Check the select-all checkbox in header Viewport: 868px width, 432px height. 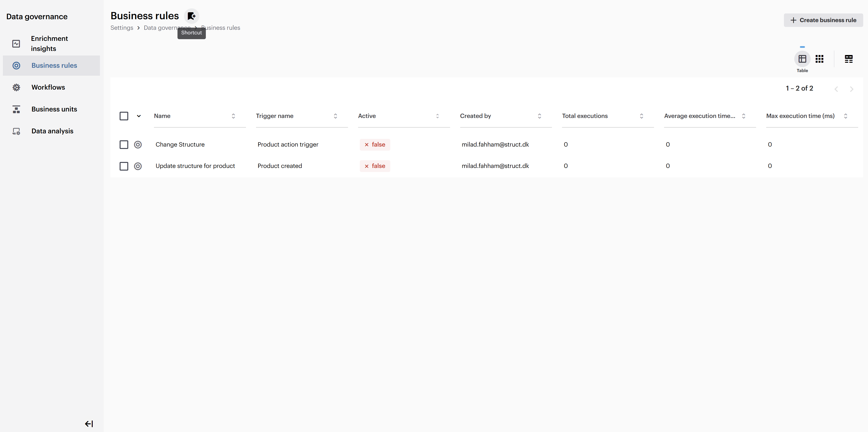point(124,116)
